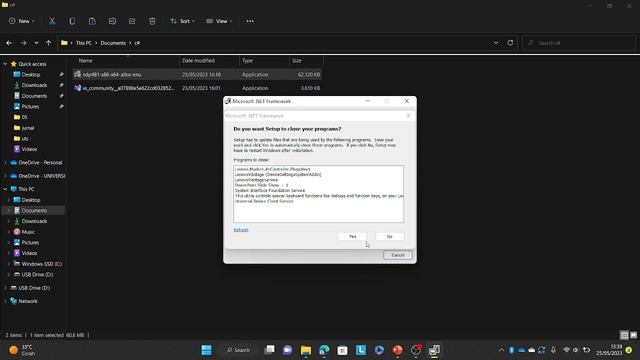640x360 pixels.
Task: Open the Lenovo L app on taskbar
Action: tap(361, 350)
